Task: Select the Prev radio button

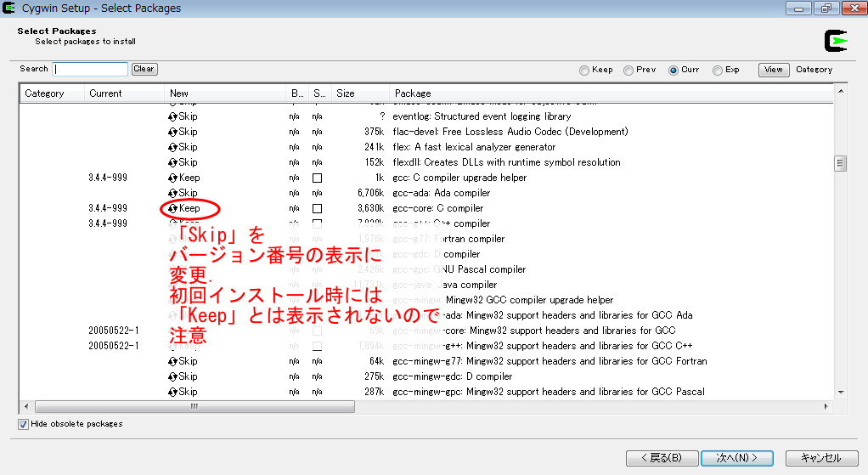Action: pos(628,71)
